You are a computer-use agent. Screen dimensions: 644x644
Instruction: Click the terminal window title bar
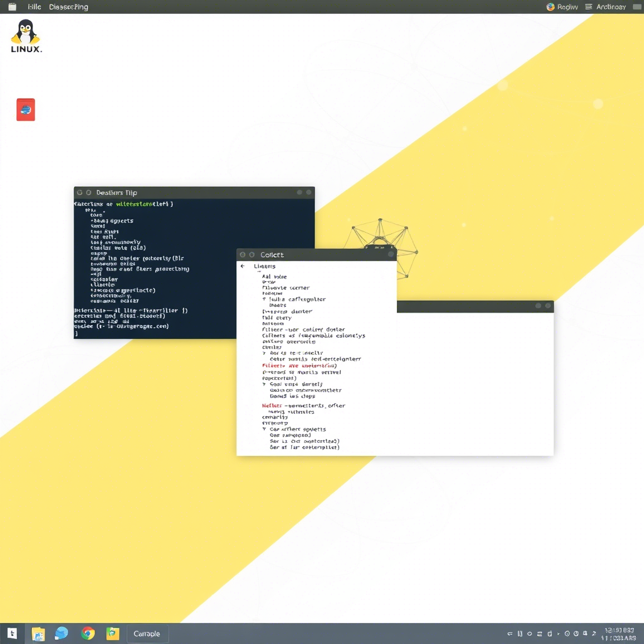pyautogui.click(x=194, y=192)
